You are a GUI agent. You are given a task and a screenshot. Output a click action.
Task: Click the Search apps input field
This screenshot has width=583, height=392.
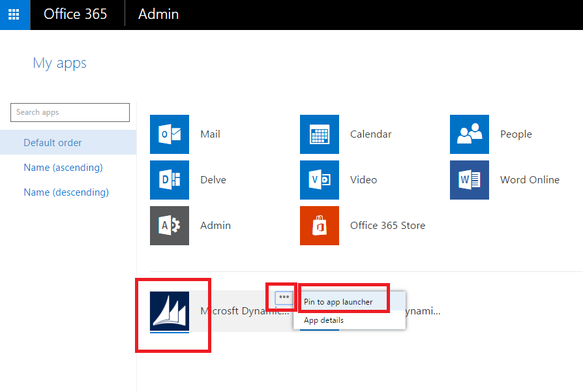[x=70, y=112]
